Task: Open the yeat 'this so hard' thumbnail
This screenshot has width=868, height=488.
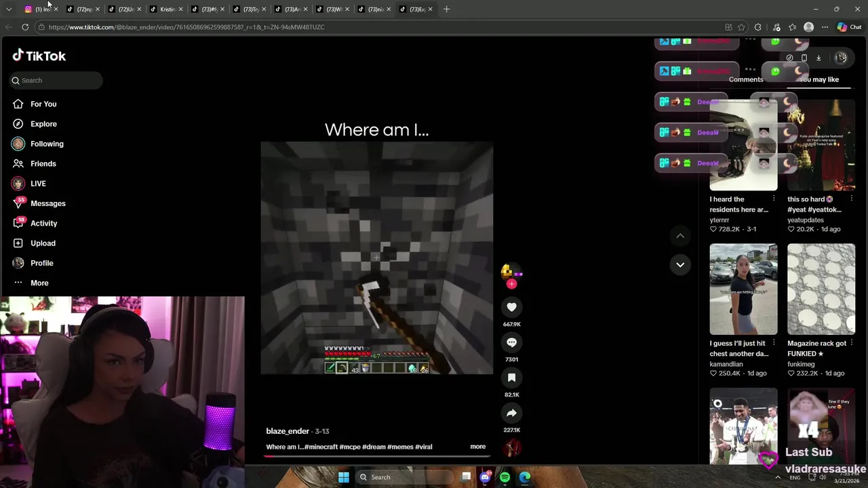Action: pyautogui.click(x=821, y=145)
